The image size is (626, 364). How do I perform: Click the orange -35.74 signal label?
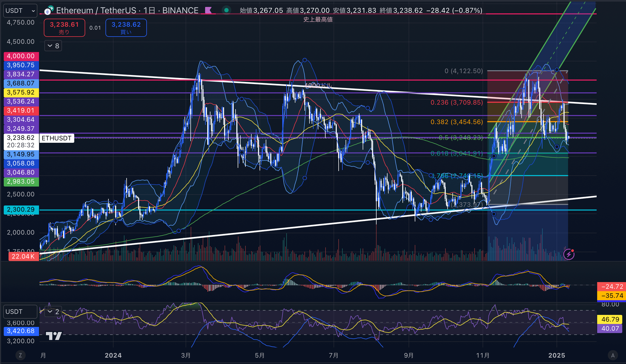612,296
